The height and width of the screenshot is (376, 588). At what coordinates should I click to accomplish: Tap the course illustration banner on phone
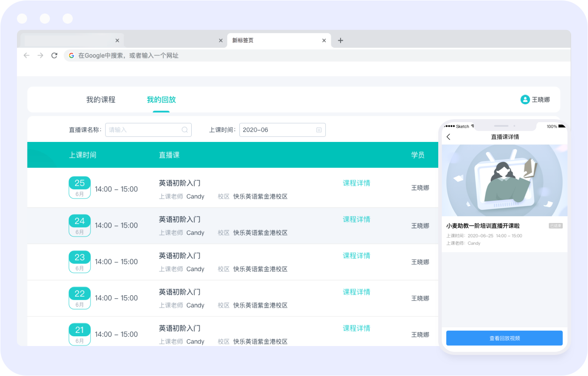click(504, 180)
